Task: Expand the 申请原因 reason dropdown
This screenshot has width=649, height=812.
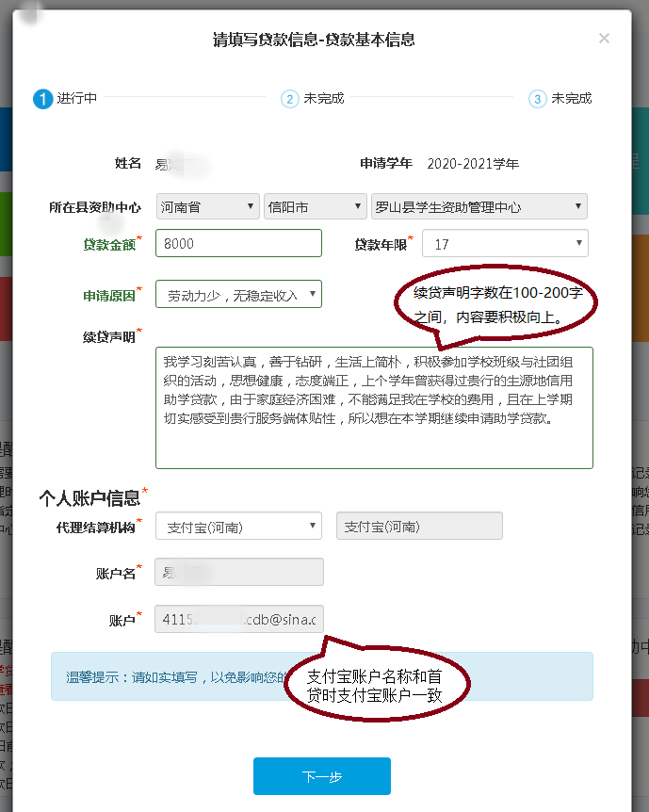Action: [238, 294]
